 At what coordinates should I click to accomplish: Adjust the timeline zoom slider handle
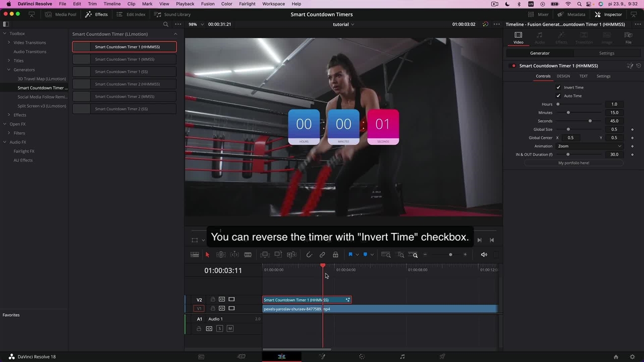click(x=450, y=255)
